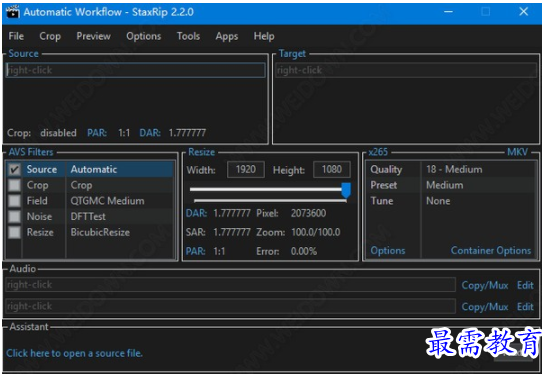
Task: Click the Target file path field
Action: point(406,70)
